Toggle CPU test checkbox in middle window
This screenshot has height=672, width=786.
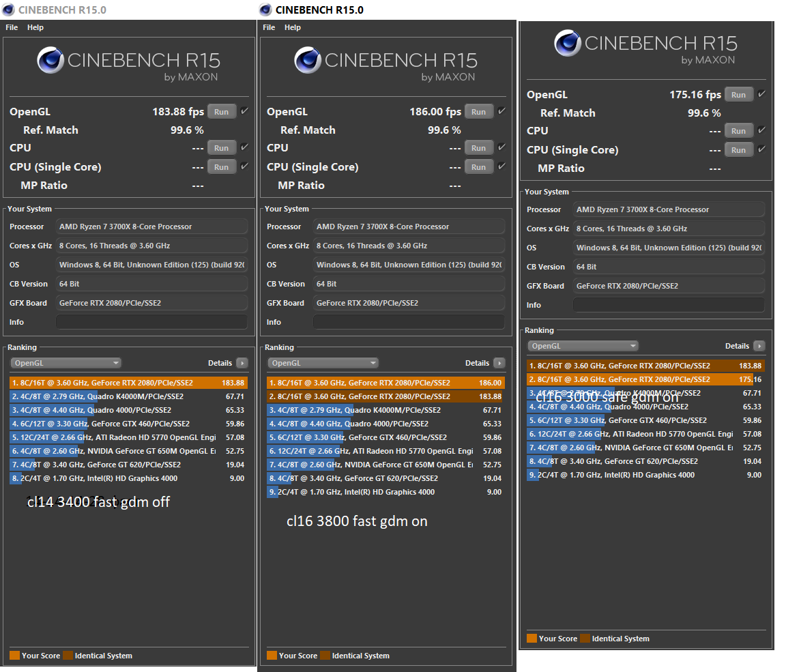click(501, 147)
